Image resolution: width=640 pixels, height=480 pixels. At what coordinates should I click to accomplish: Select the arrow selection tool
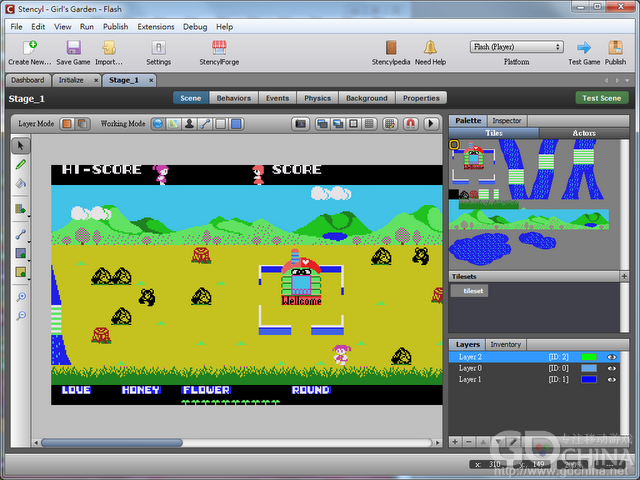point(20,146)
